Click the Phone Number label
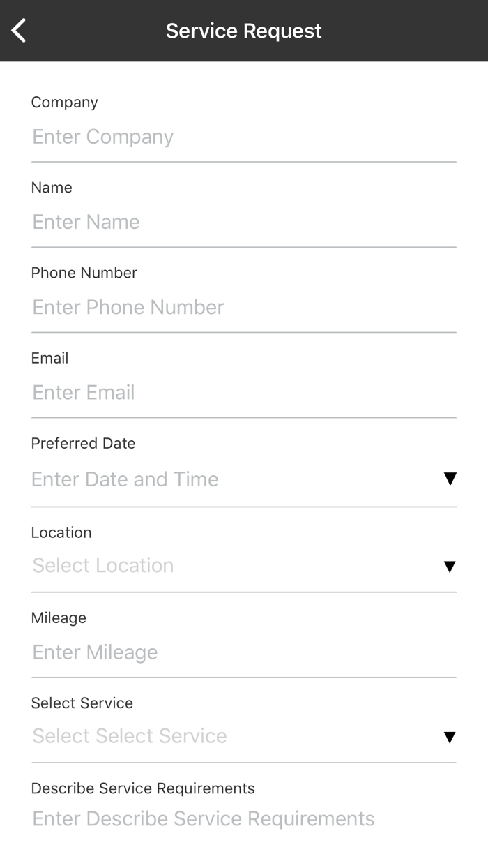The height and width of the screenshot is (868, 488). click(x=84, y=273)
